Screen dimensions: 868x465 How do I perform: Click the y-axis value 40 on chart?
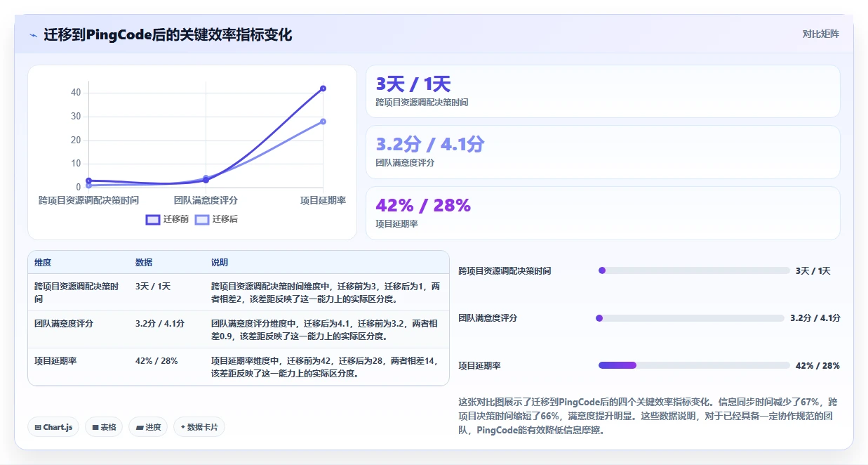coord(76,93)
